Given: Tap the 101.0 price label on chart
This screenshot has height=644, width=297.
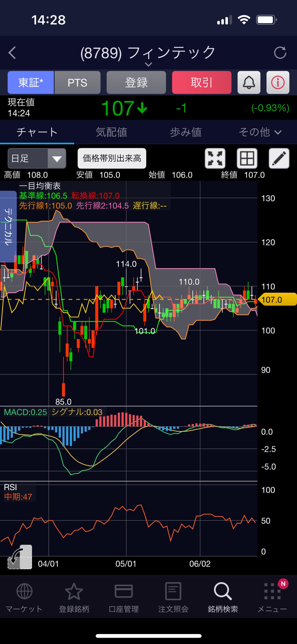Looking at the screenshot, I should (x=145, y=331).
